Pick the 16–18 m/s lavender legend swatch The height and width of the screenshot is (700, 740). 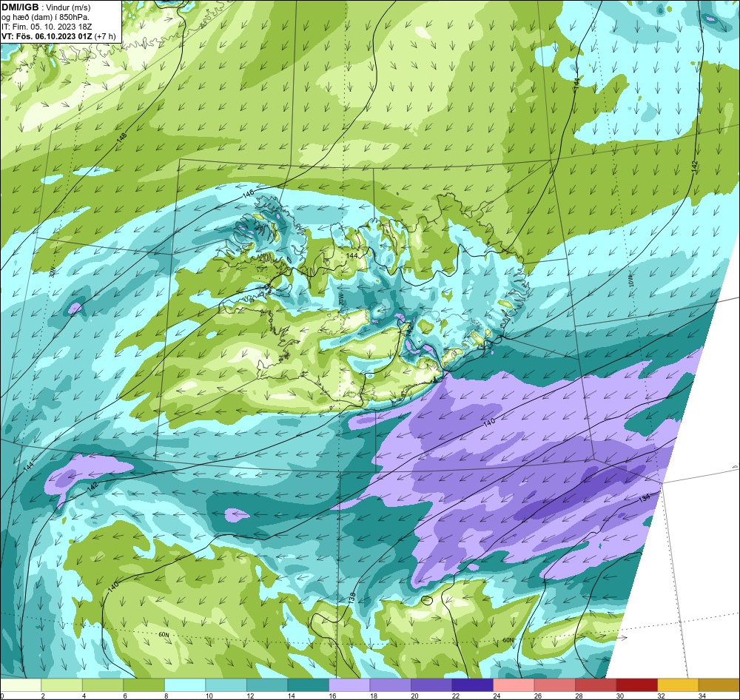click(349, 685)
